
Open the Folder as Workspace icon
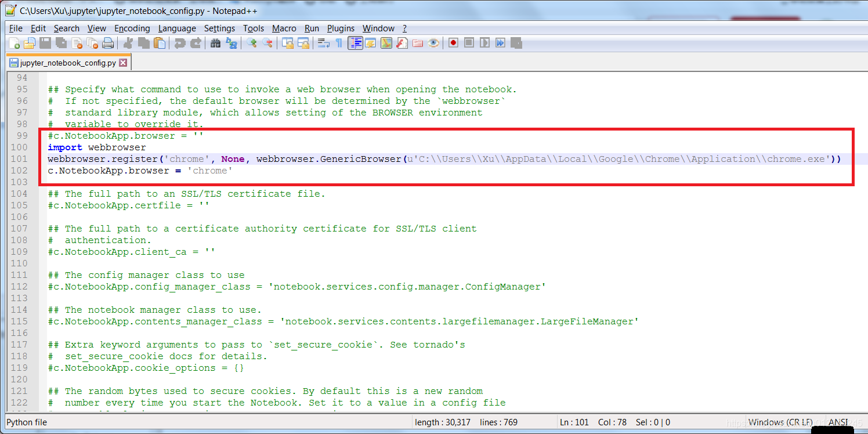tap(418, 43)
